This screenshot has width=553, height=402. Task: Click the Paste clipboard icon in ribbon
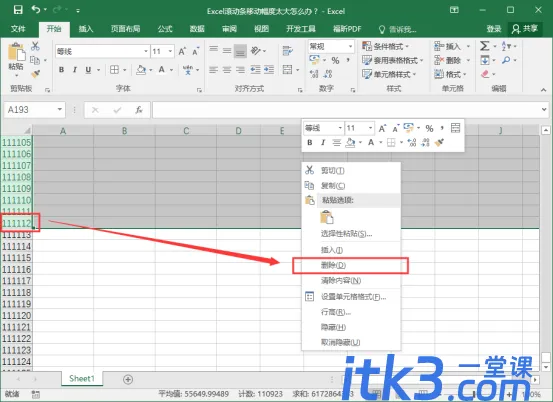pos(16,53)
